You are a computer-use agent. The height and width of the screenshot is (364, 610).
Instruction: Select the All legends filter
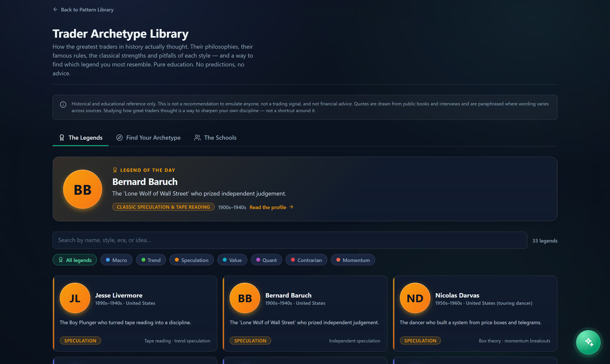[75, 260]
